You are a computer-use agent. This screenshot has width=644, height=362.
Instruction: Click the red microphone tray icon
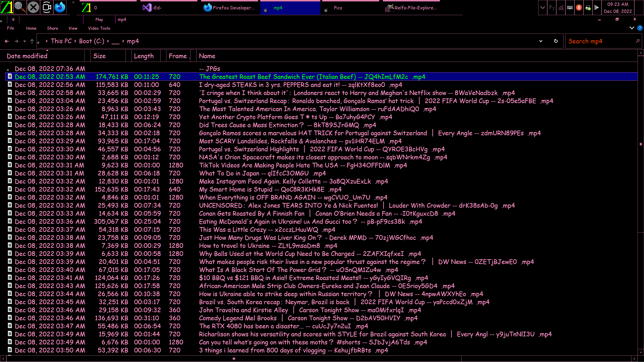pyautogui.click(x=579, y=8)
